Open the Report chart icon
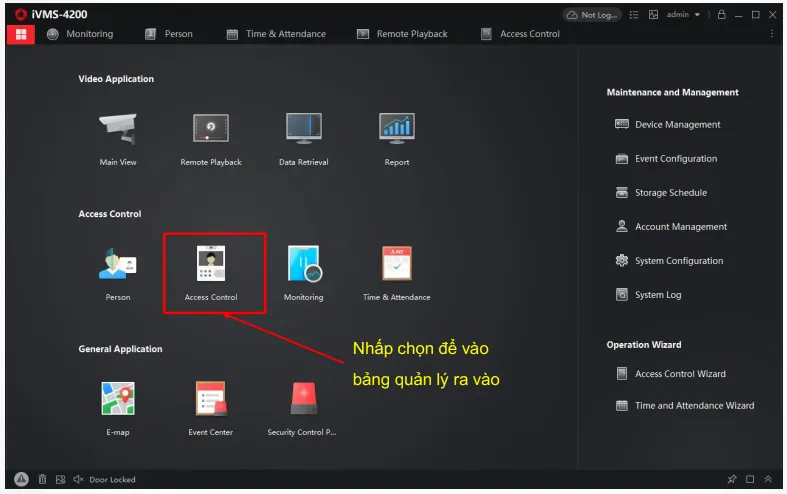This screenshot has height=494, width=787. tap(397, 129)
